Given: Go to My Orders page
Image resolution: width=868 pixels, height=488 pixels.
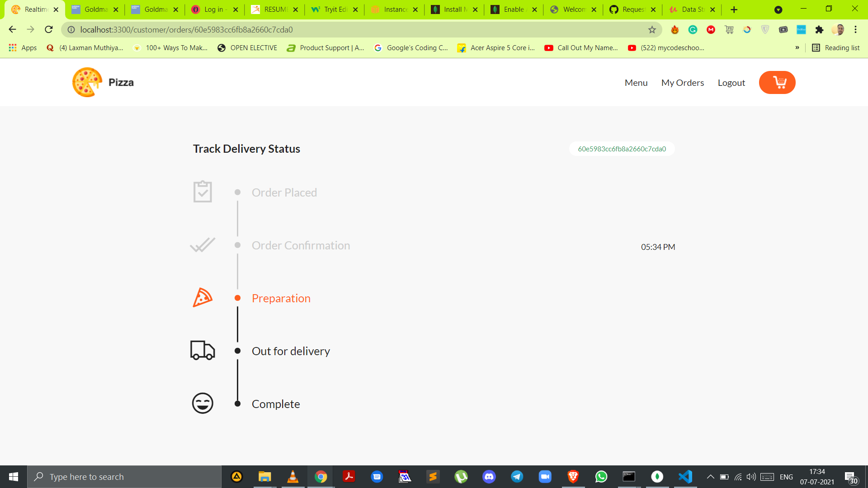Looking at the screenshot, I should pyautogui.click(x=682, y=83).
